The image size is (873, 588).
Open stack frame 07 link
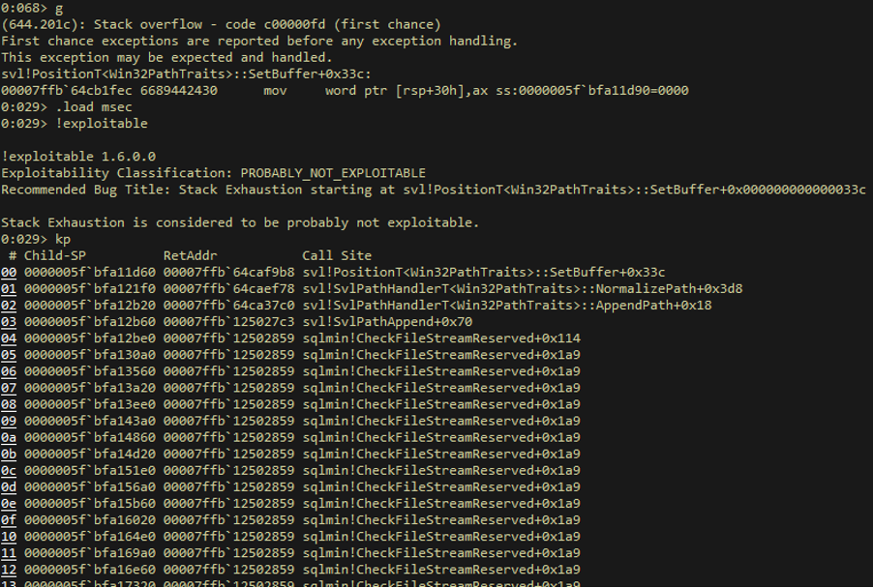(x=9, y=388)
